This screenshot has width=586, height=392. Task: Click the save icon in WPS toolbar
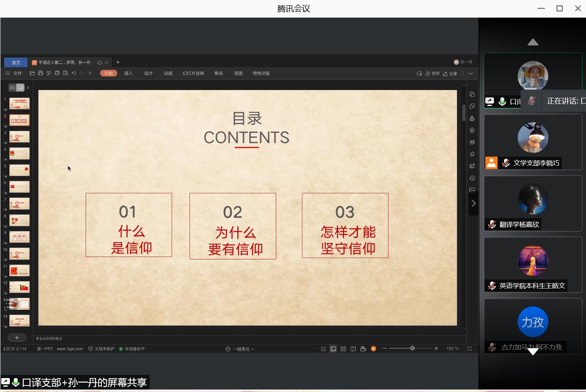point(41,73)
